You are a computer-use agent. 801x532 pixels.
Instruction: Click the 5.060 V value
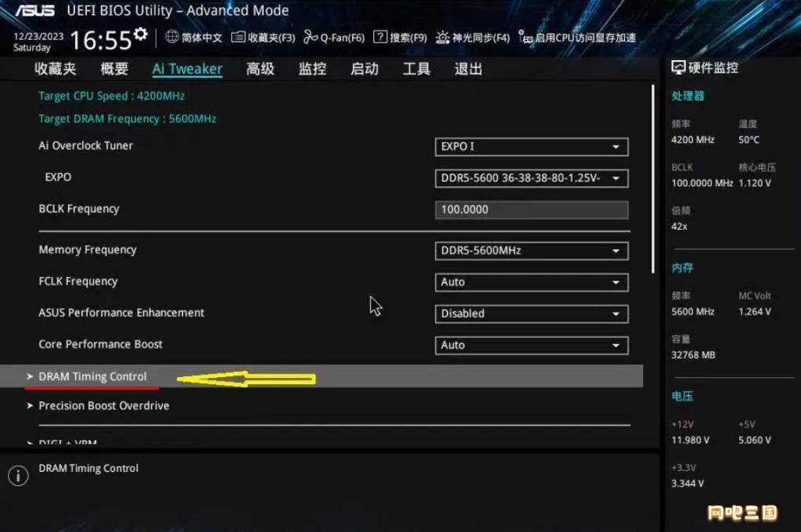755,440
